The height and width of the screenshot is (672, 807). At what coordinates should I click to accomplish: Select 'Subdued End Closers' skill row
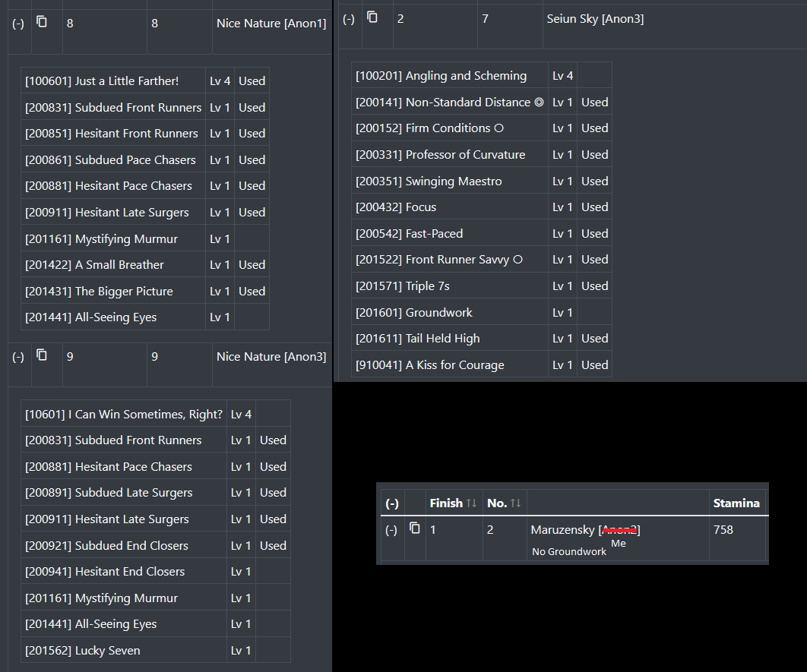156,545
